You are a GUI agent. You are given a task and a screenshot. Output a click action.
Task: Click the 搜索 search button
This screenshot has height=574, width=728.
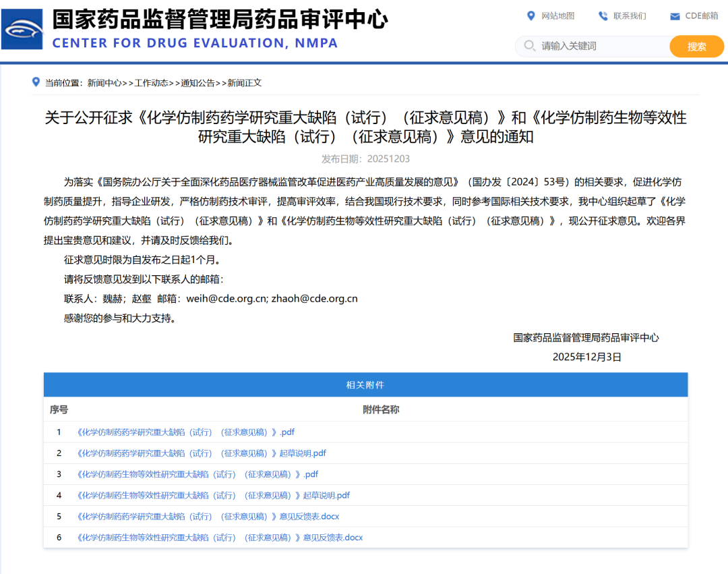point(696,46)
